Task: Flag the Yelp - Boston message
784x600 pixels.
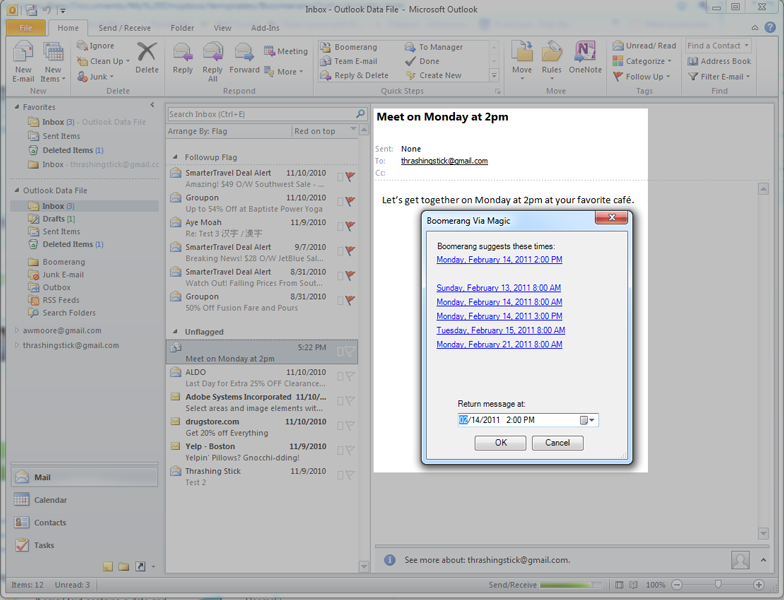Action: [x=350, y=450]
